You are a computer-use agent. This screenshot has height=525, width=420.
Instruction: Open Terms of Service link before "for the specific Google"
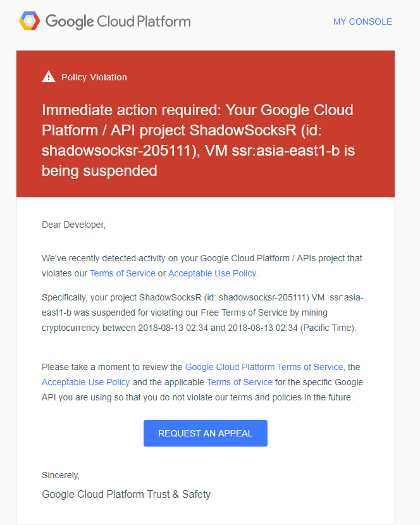[x=240, y=382]
